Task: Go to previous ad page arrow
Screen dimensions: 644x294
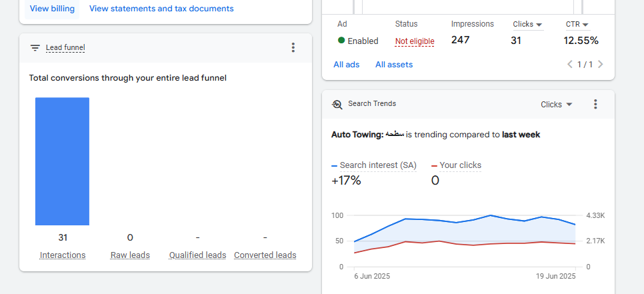Action: point(570,65)
